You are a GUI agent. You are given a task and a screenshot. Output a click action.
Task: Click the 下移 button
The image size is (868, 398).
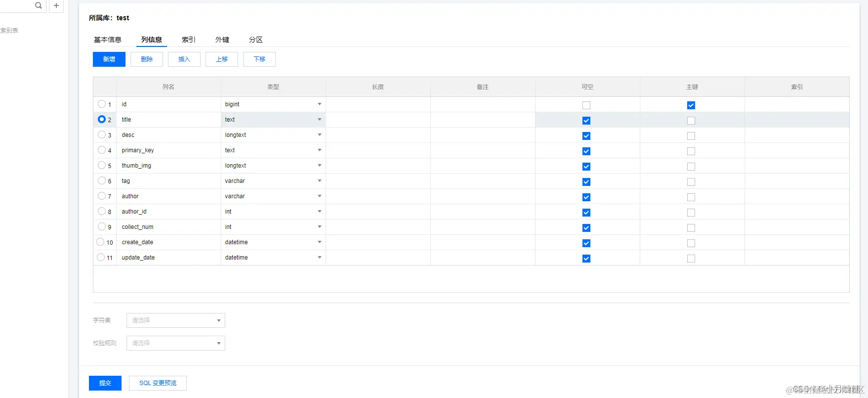click(x=259, y=59)
